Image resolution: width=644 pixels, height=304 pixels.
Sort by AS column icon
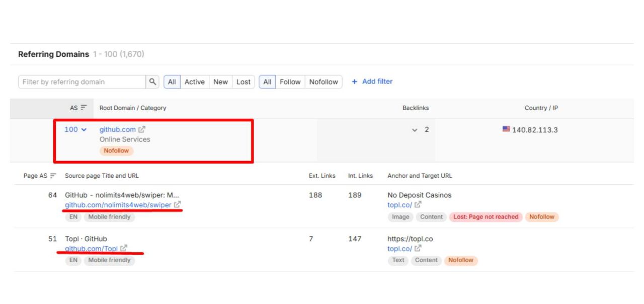tap(84, 108)
